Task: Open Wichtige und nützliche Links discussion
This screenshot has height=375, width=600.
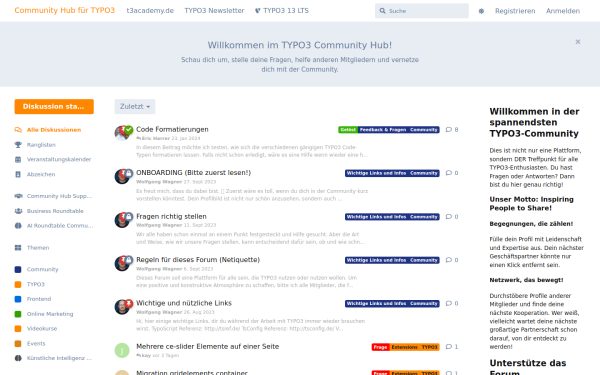Action: 184,303
